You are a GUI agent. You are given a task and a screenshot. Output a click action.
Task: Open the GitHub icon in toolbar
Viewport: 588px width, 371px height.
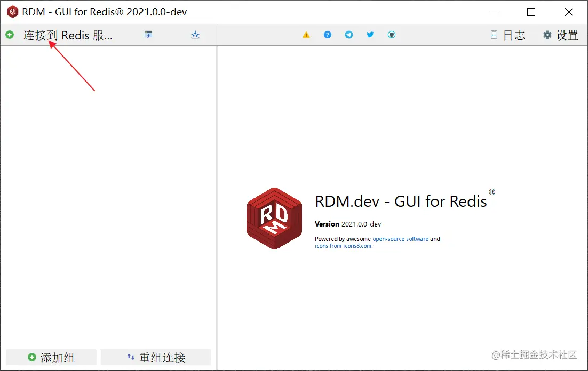click(392, 35)
